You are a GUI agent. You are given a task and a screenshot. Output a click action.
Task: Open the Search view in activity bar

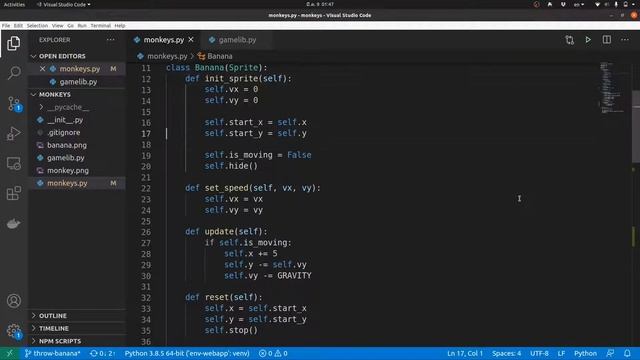click(x=13, y=73)
